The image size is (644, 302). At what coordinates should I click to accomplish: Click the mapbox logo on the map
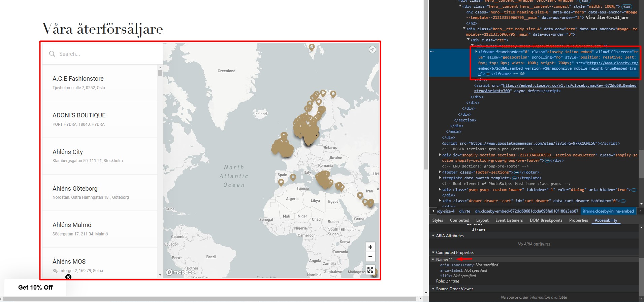pos(181,272)
